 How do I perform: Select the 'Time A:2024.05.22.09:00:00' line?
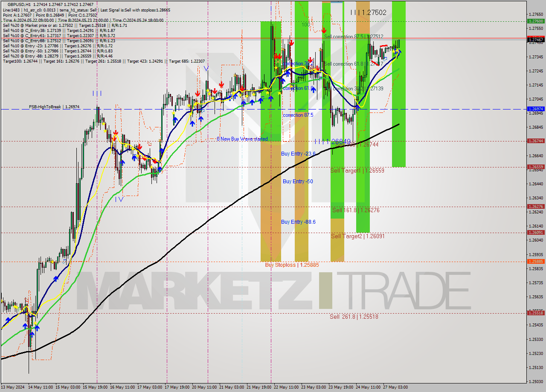83,20
